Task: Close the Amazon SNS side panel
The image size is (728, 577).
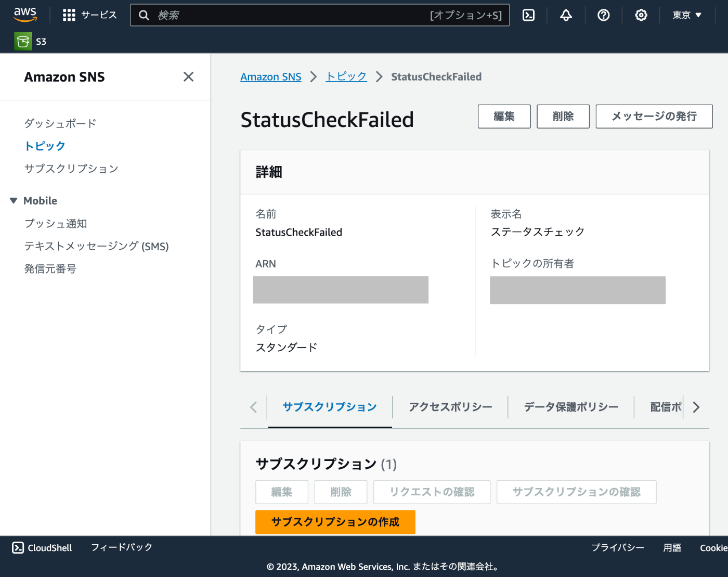Action: [188, 77]
